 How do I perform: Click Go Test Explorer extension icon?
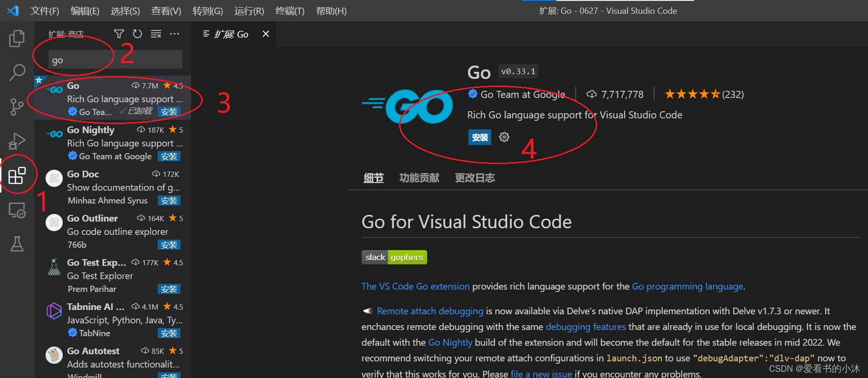54,267
